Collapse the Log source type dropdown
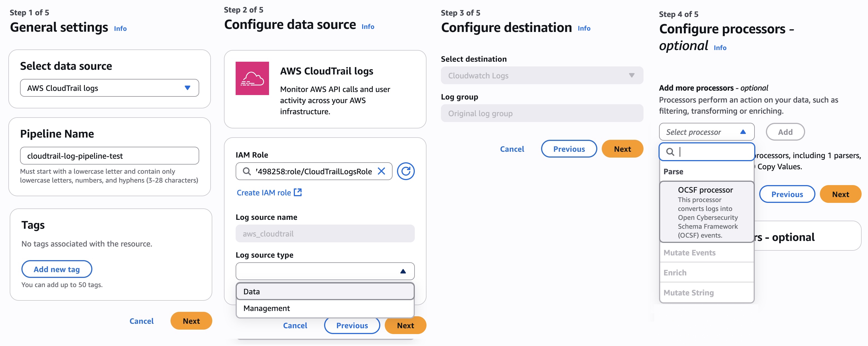The image size is (868, 346). point(403,271)
